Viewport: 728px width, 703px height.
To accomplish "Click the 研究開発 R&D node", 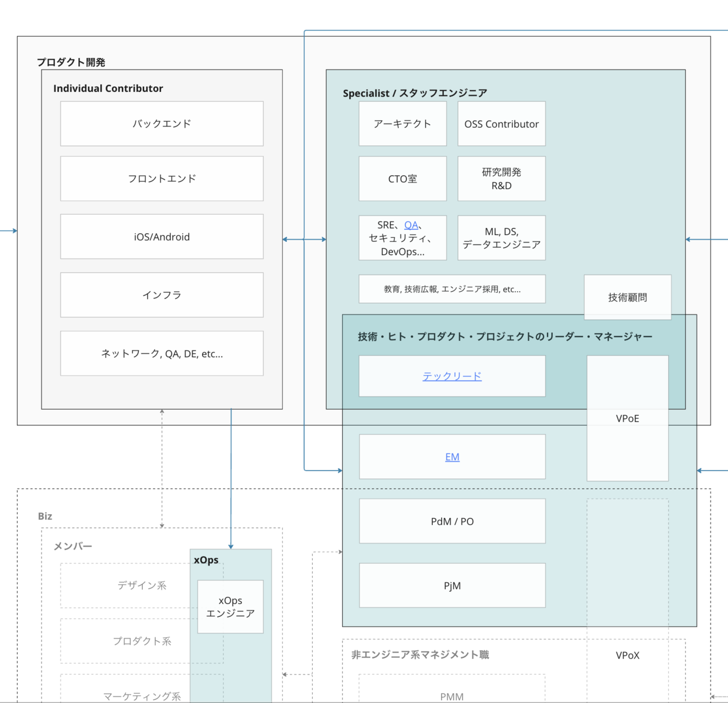I will pos(501,179).
